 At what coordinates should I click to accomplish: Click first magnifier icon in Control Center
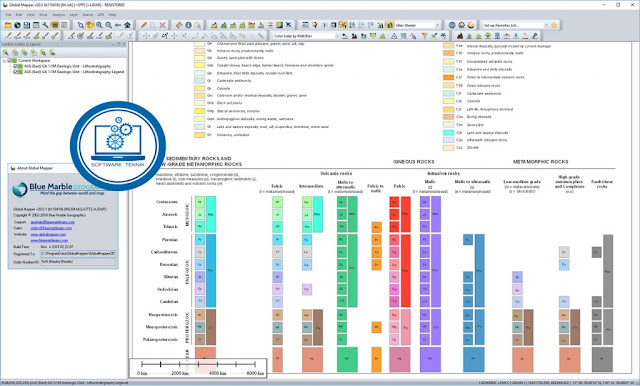pos(6,53)
